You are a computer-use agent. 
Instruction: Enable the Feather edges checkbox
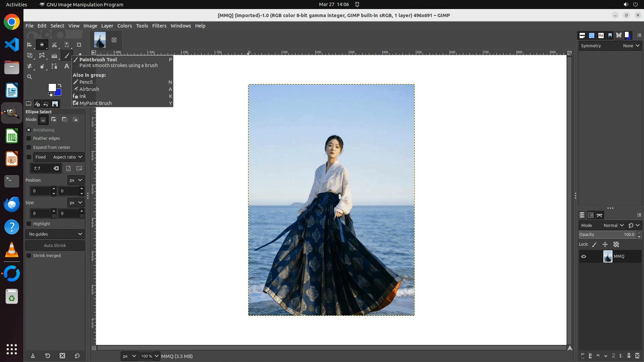coord(29,138)
